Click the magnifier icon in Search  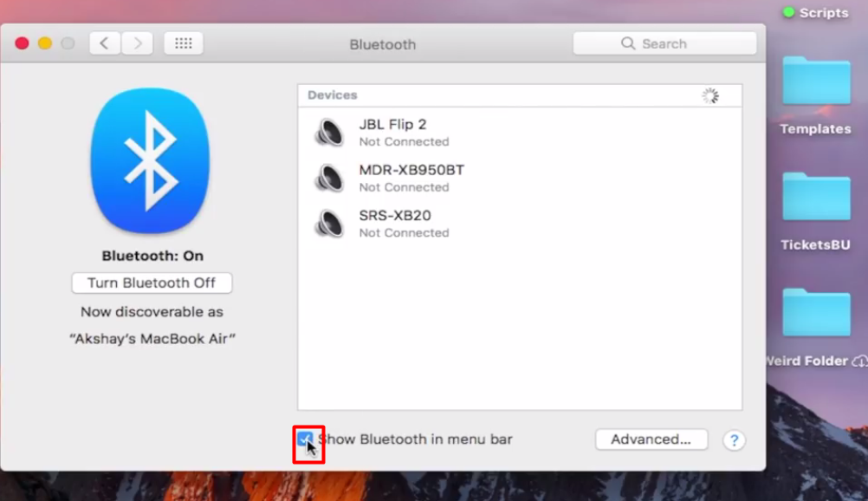click(628, 43)
